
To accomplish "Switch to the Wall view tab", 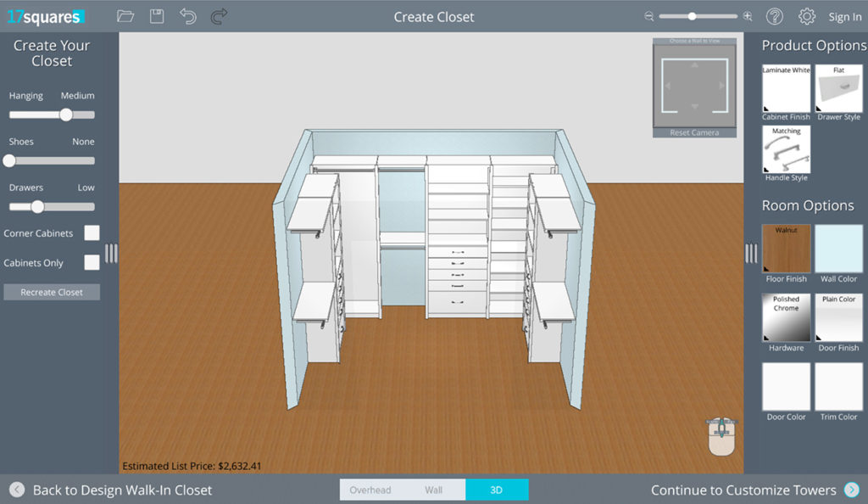I will (435, 490).
